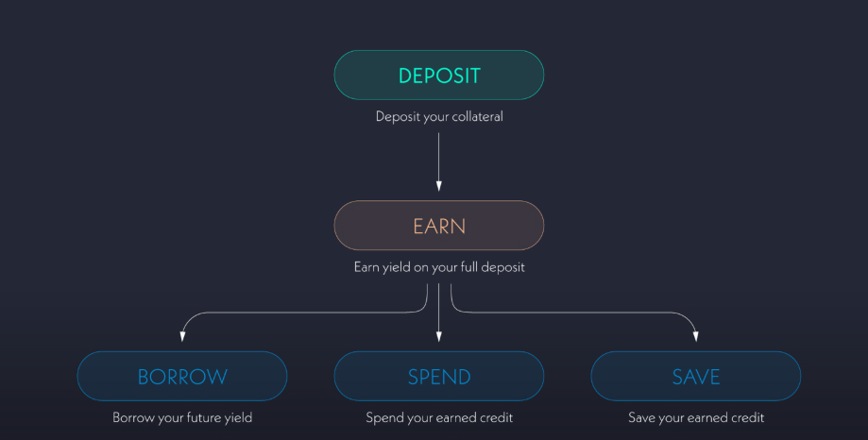This screenshot has width=868, height=440.
Task: Open the BORROW option
Action: point(181,377)
